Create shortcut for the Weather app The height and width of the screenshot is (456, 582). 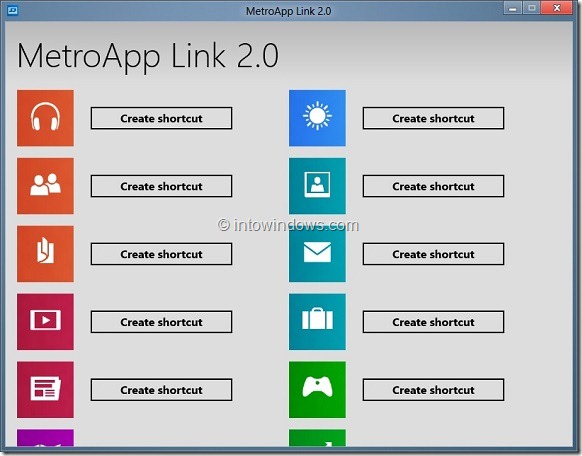click(434, 118)
